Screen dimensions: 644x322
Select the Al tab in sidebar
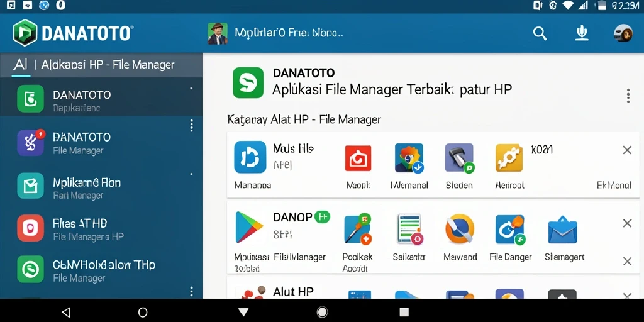(x=21, y=65)
